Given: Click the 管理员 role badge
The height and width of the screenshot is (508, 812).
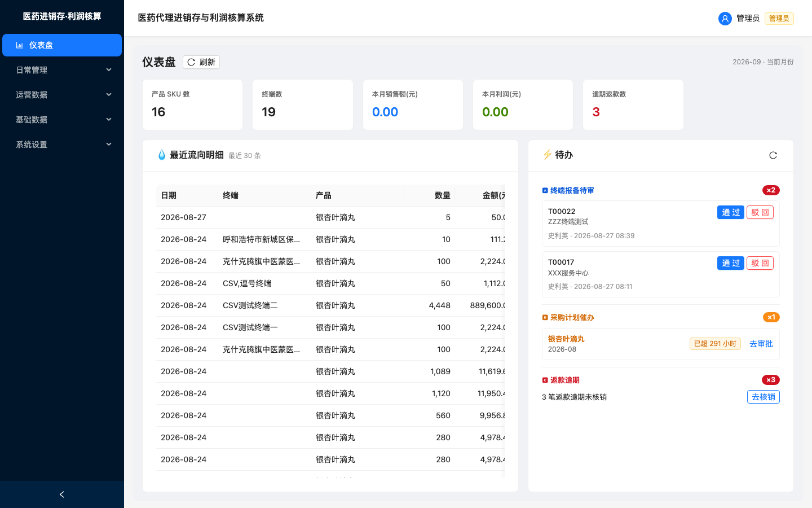Looking at the screenshot, I should pyautogui.click(x=779, y=19).
